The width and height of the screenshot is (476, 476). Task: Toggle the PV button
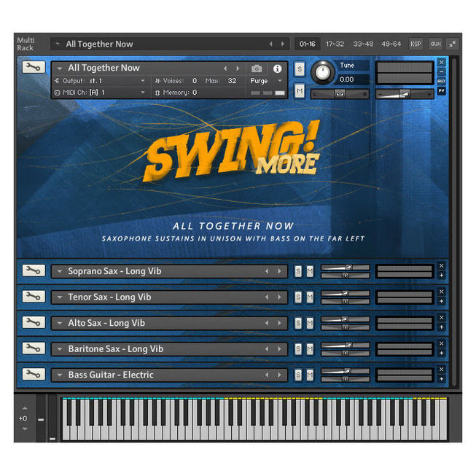[x=442, y=90]
